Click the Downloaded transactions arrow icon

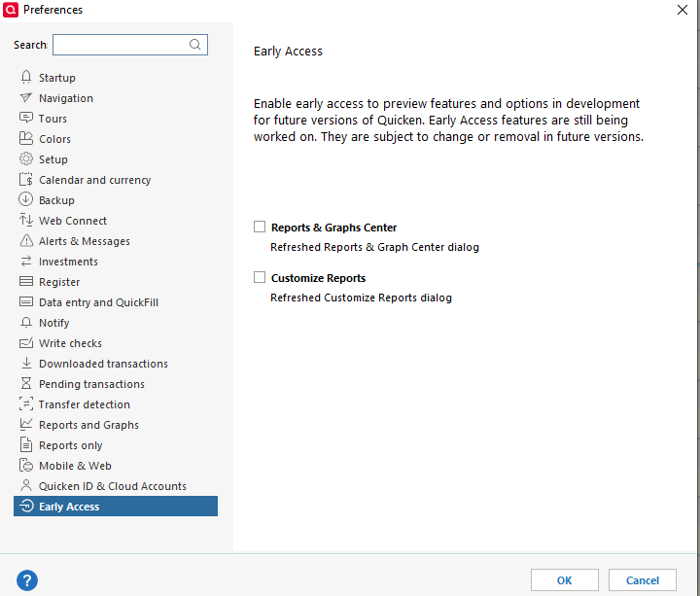26,363
